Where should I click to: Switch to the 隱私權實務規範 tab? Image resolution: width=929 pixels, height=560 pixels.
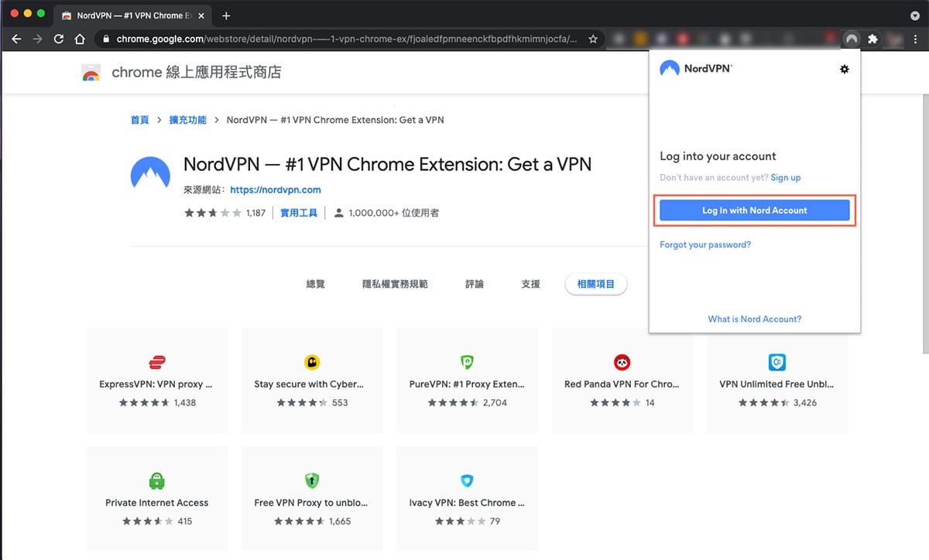coord(395,284)
